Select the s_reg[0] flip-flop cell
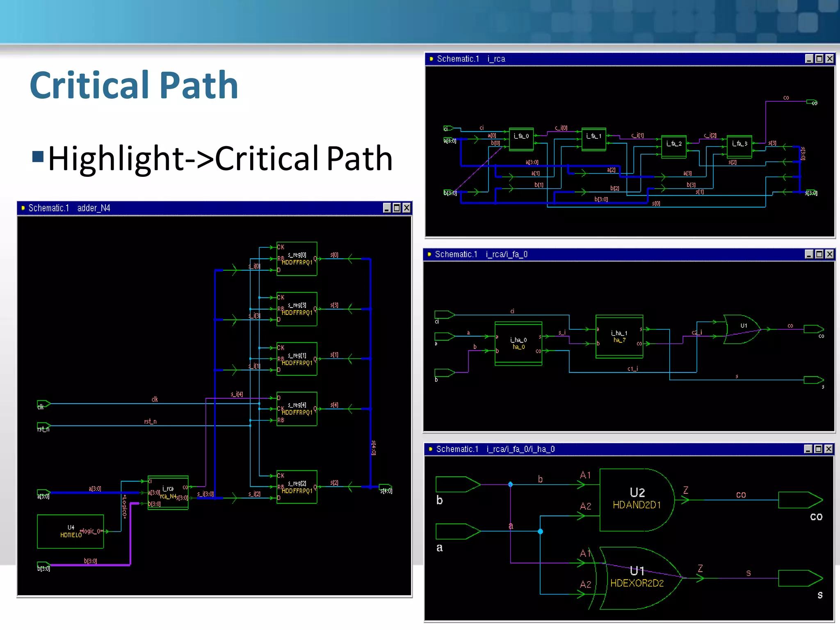The image size is (840, 630). coord(297,258)
